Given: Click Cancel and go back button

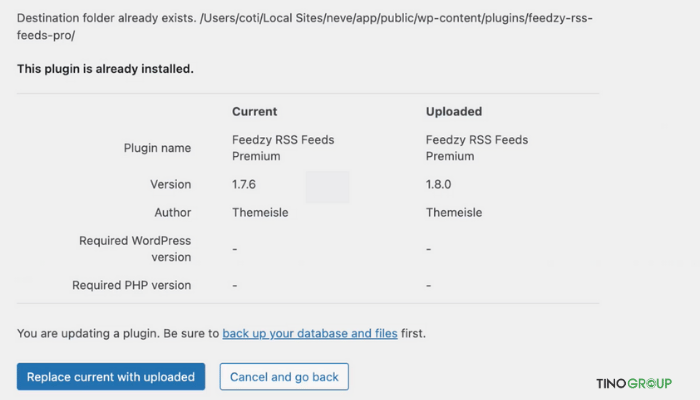Looking at the screenshot, I should coord(284,376).
